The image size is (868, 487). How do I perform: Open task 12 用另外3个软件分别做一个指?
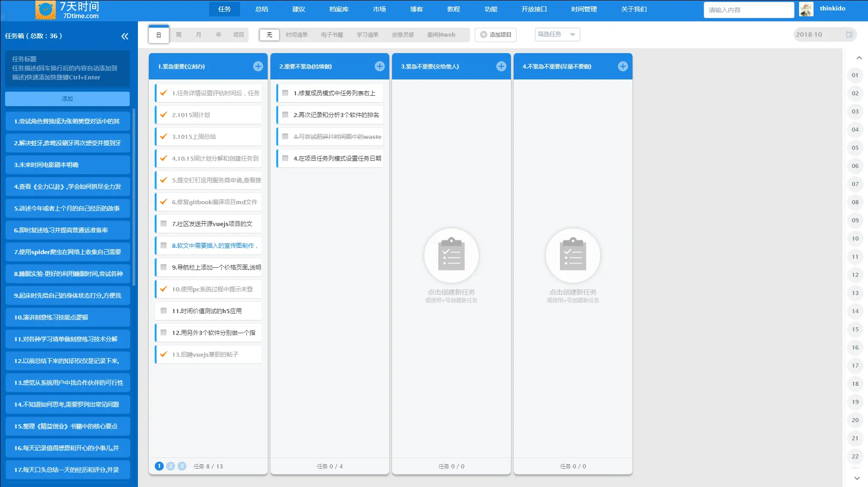[x=209, y=333]
